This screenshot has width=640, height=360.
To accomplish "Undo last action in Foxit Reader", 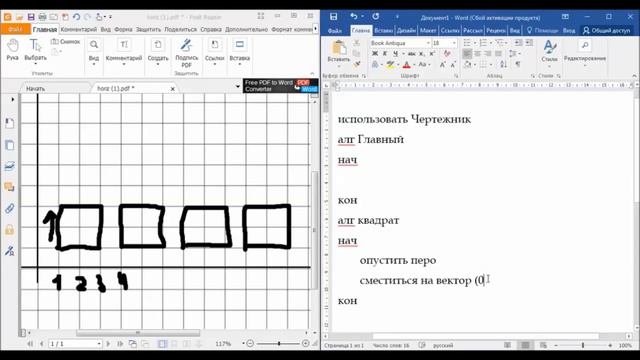I will click(x=76, y=17).
